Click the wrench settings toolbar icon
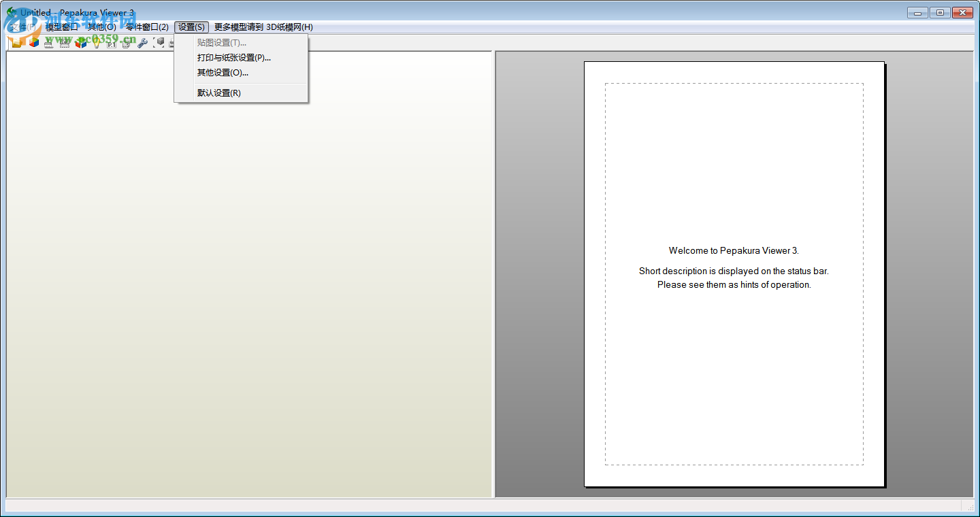Screen dimensions: 980x517 coord(143,43)
